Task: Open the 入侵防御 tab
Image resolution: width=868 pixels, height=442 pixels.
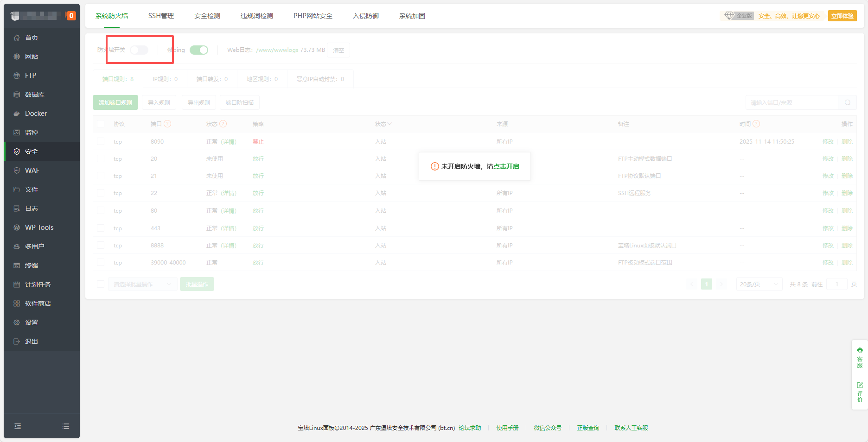Action: [365, 16]
